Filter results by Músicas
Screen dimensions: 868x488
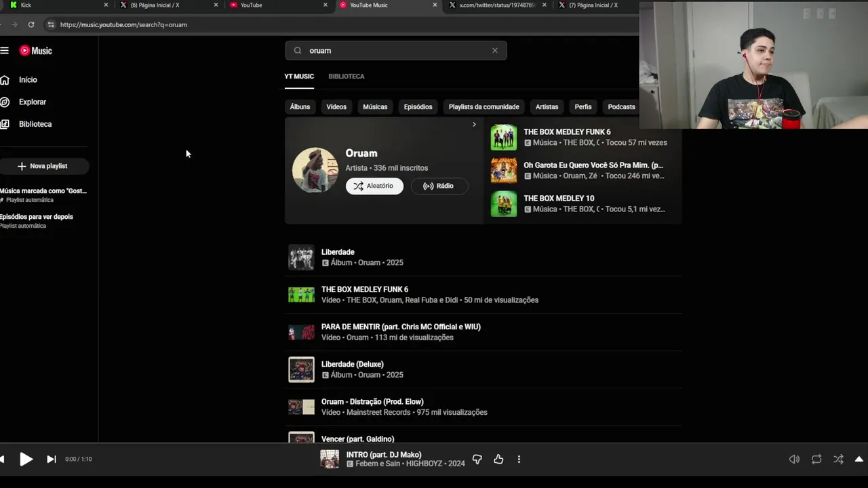click(375, 107)
